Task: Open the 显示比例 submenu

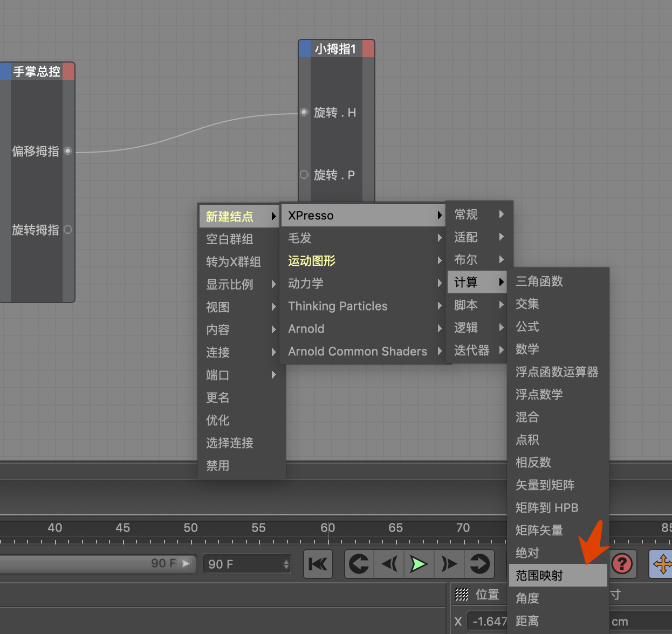Action: pyautogui.click(x=239, y=284)
